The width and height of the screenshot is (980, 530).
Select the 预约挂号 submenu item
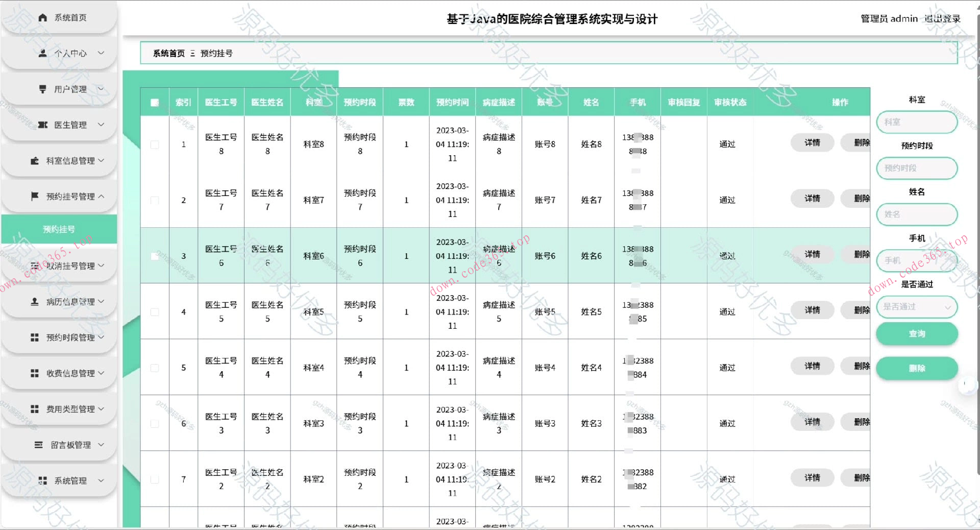(x=59, y=229)
